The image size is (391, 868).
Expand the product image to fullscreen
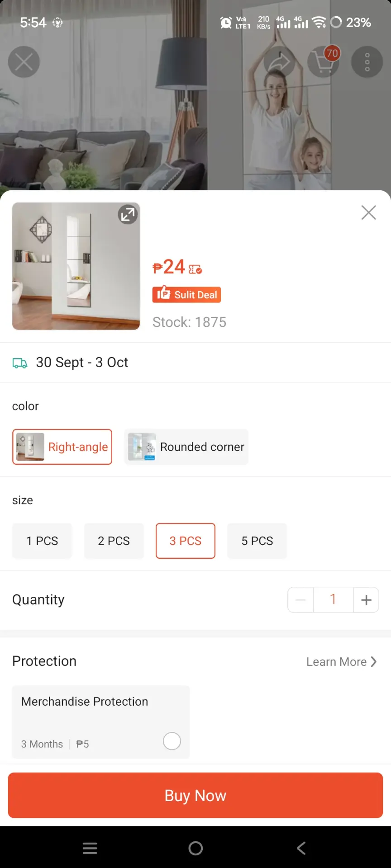128,214
